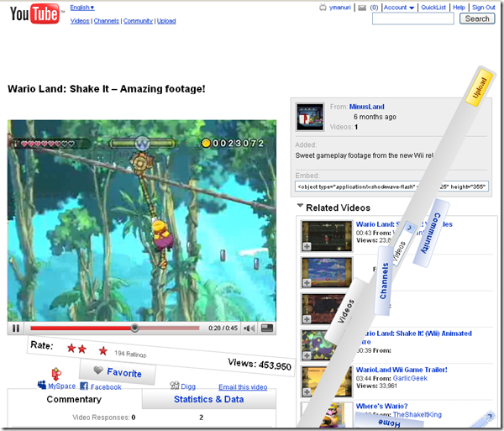The height and width of the screenshot is (431, 504).
Task: Open the Channels link in header
Action: (107, 21)
